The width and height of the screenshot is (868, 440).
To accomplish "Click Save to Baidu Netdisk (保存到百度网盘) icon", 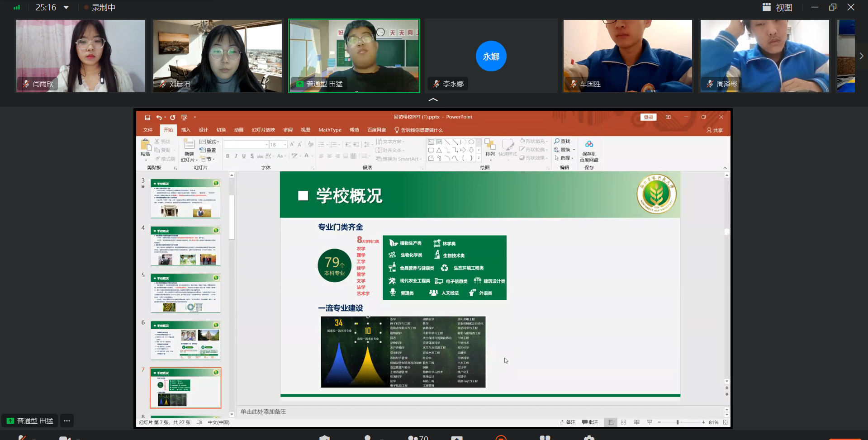I will 589,145.
